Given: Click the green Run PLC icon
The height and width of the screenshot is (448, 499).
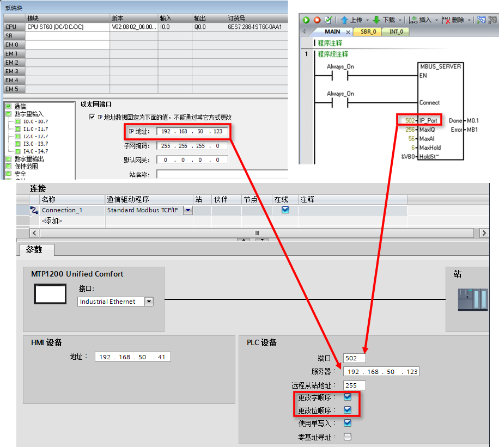Looking at the screenshot, I should pyautogui.click(x=306, y=20).
